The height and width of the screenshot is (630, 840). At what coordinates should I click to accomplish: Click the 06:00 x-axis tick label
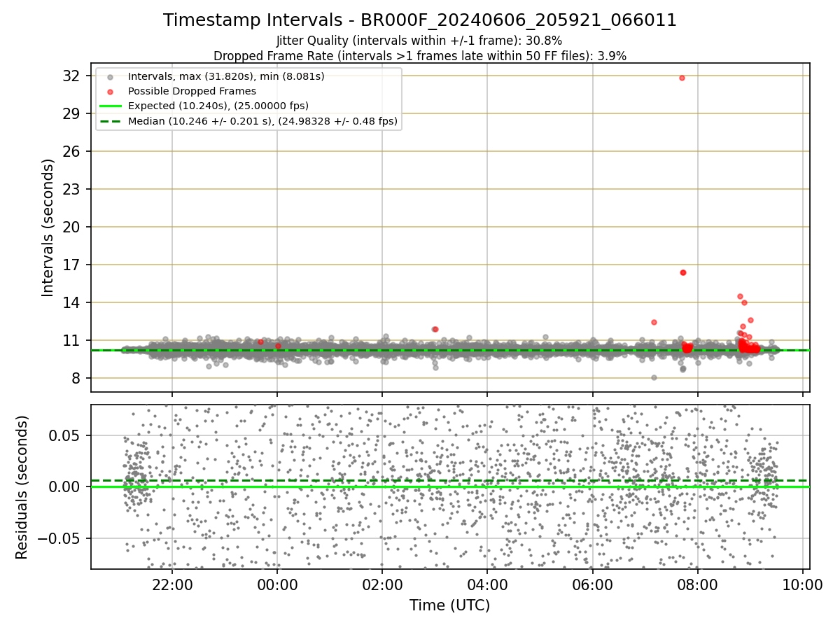click(593, 584)
